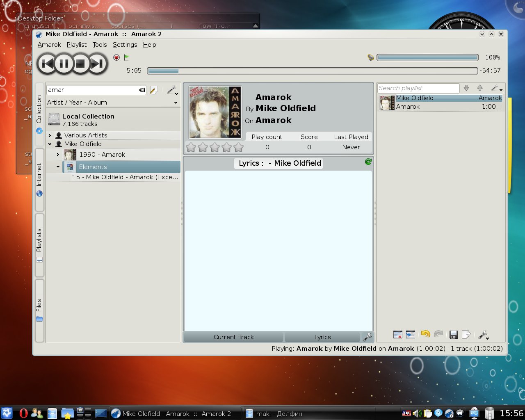Open the virtual desktop pager
The image size is (525, 420).
(x=84, y=413)
